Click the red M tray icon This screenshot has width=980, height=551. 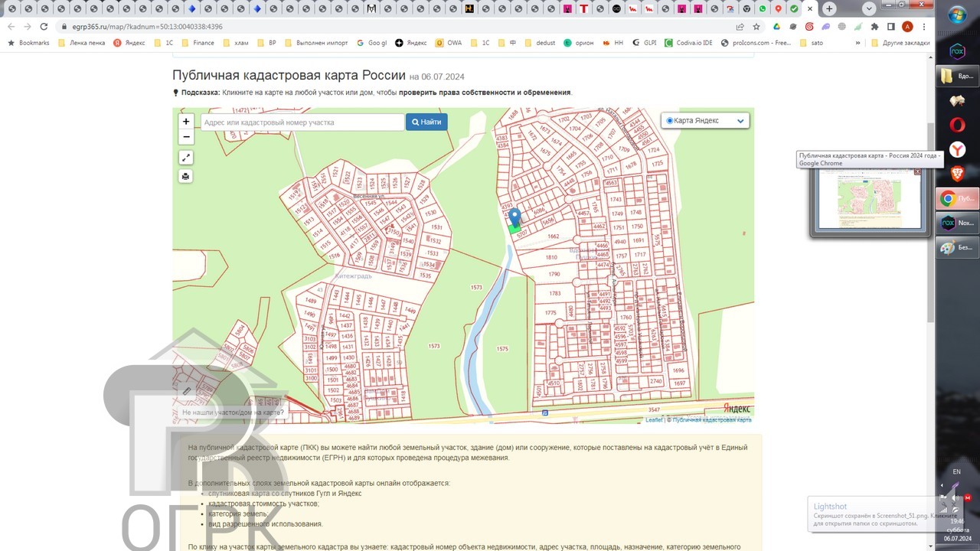[x=968, y=497]
